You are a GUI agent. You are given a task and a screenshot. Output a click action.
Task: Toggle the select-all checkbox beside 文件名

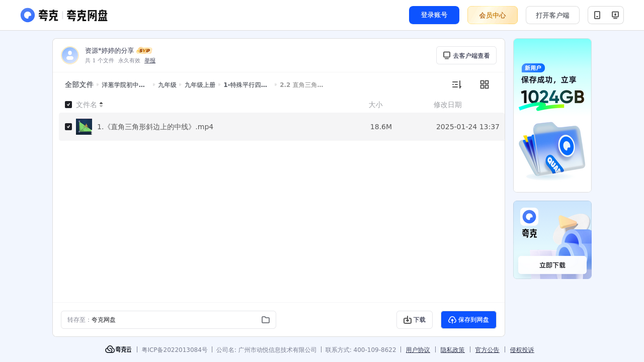[68, 105]
